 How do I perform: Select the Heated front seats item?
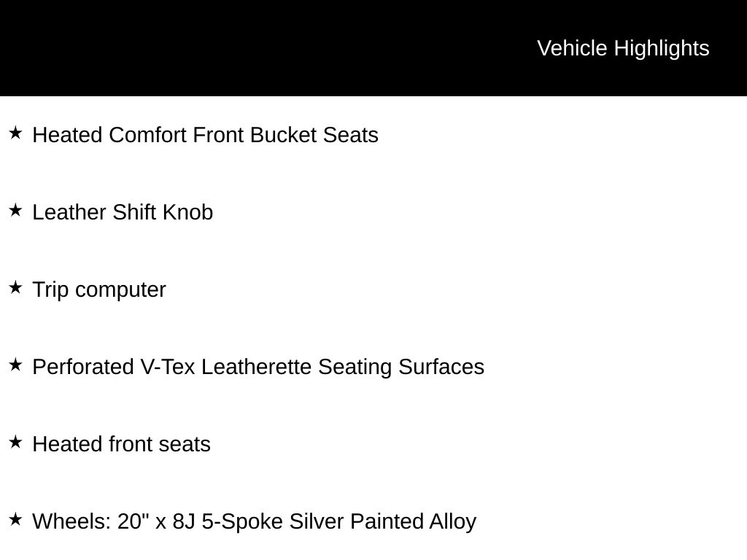pyautogui.click(x=122, y=444)
